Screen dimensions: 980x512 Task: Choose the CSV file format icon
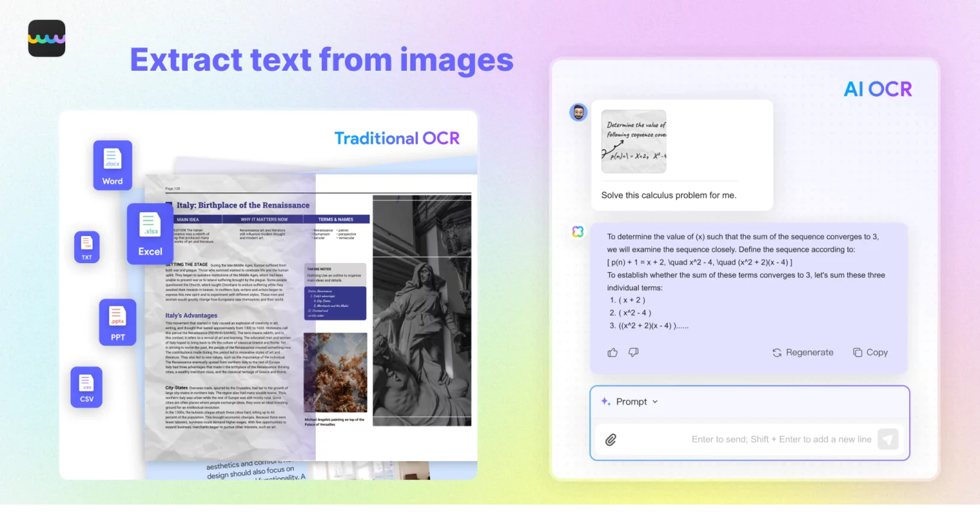[x=86, y=388]
